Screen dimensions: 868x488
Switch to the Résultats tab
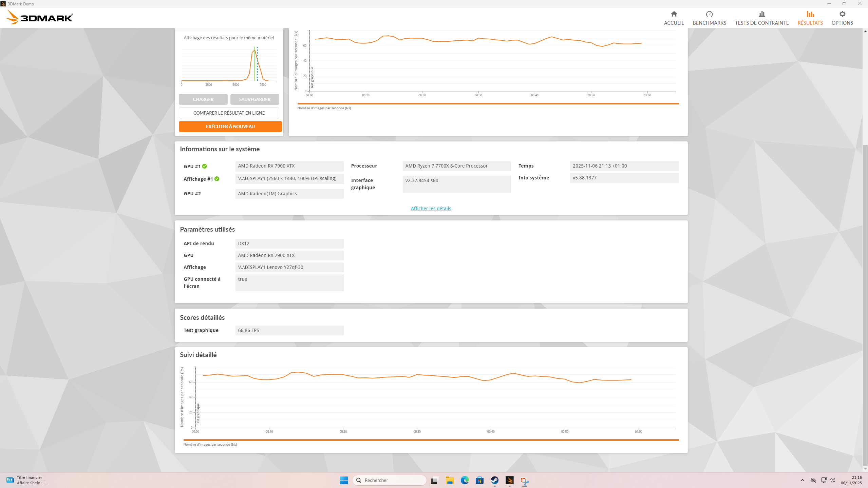point(810,18)
